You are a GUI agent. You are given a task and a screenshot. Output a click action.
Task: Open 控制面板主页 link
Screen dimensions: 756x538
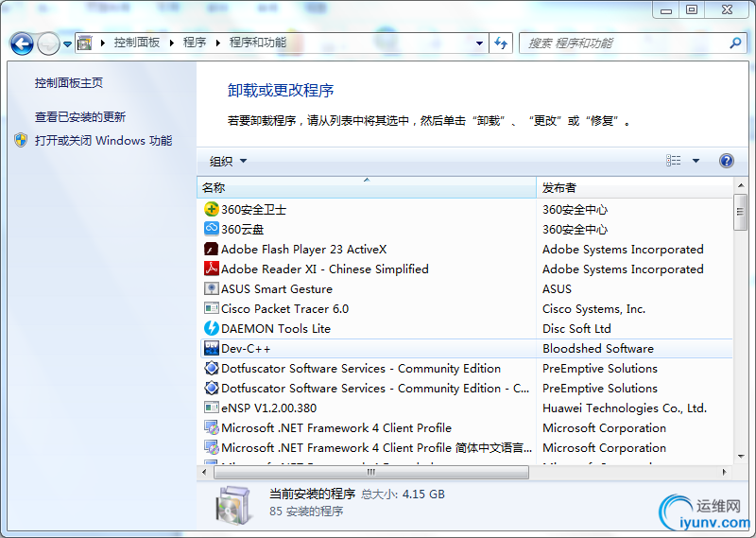[68, 83]
